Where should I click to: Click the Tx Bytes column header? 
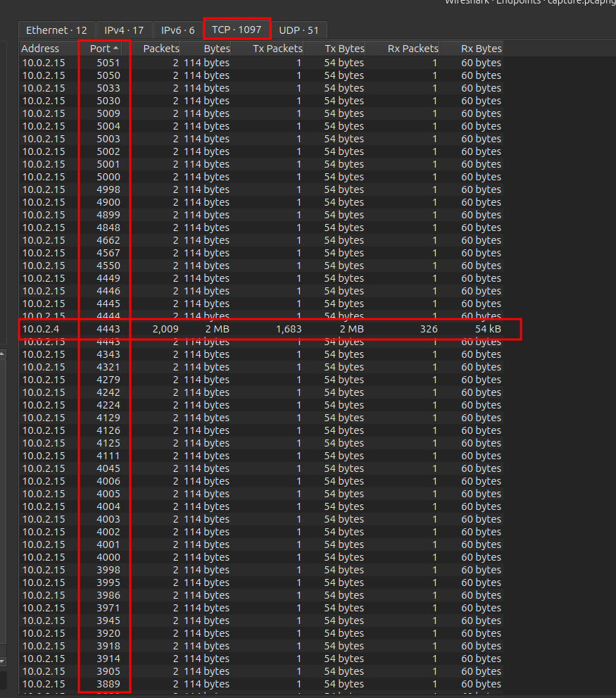[x=344, y=49]
